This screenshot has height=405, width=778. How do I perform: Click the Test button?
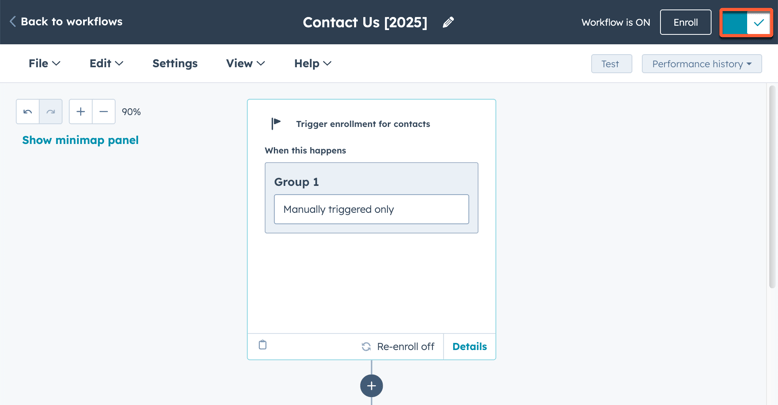(x=610, y=64)
